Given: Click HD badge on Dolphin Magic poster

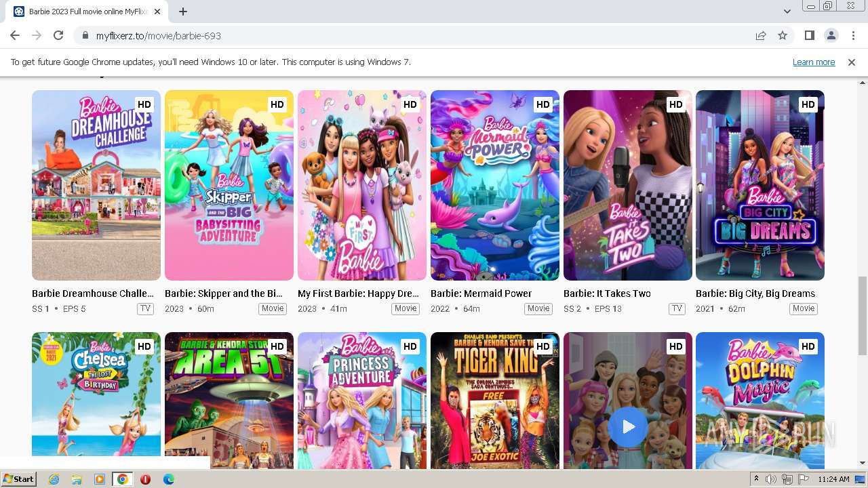Looking at the screenshot, I should tap(808, 346).
